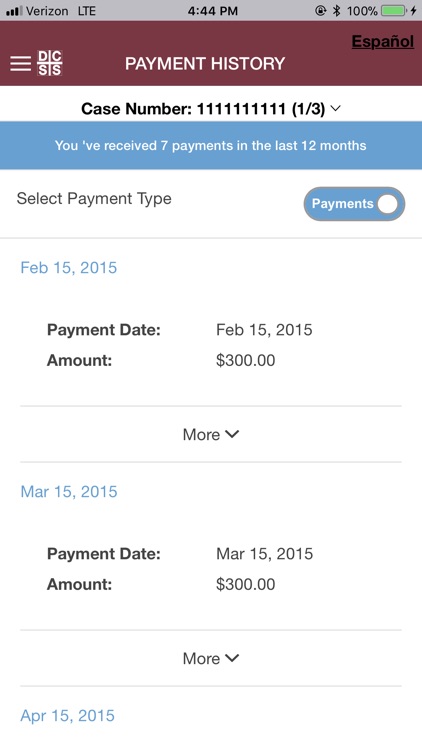The width and height of the screenshot is (422, 750).
Task: Tap the Feb 15 amount of $300.00
Action: [x=245, y=360]
